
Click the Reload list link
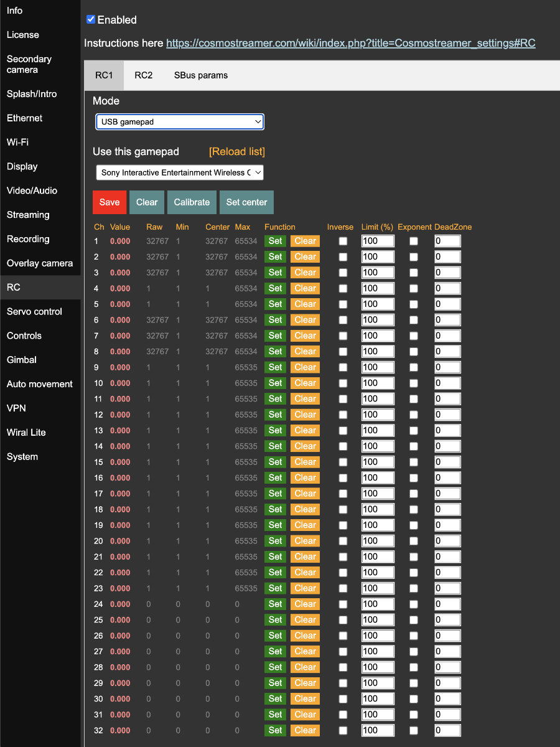(x=236, y=152)
